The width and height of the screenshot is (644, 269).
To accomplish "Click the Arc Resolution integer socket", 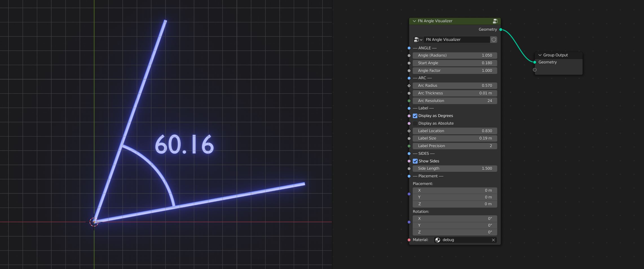I will coord(409,101).
